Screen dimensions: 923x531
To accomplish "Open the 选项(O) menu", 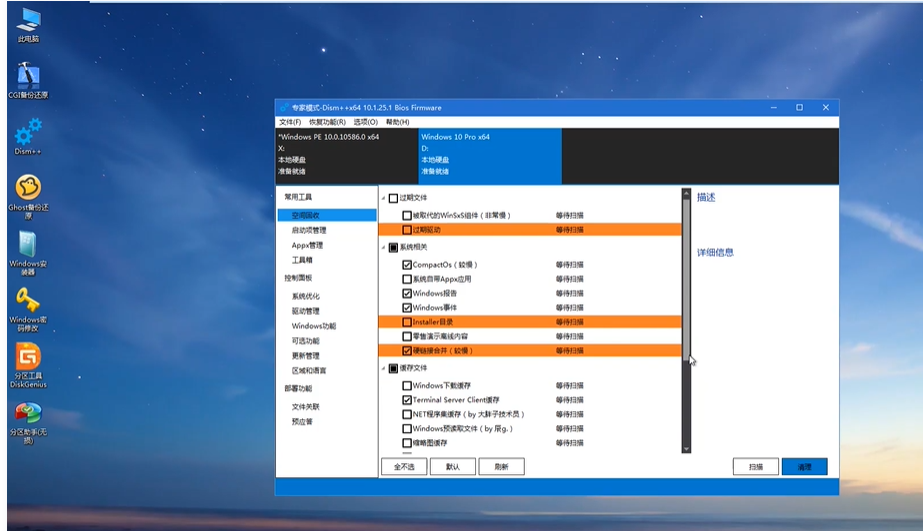I will click(x=366, y=122).
